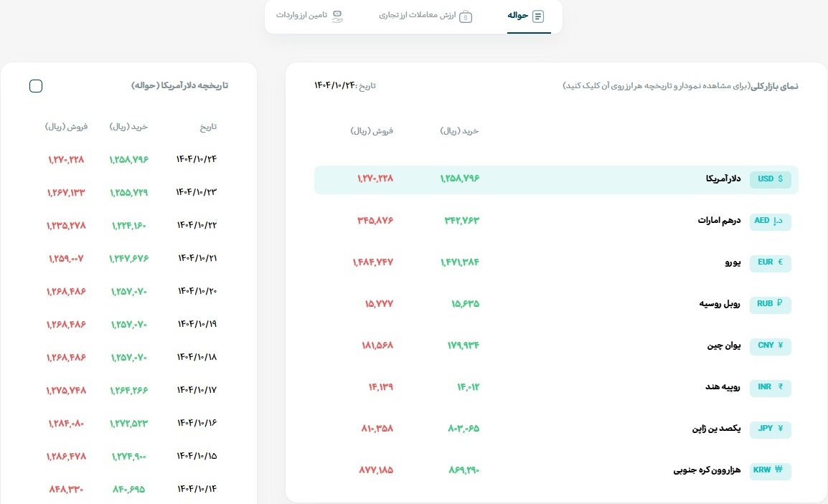Image resolution: width=828 pixels, height=504 pixels.
Task: Click the نمای بازار کلی heading
Action: coord(773,85)
